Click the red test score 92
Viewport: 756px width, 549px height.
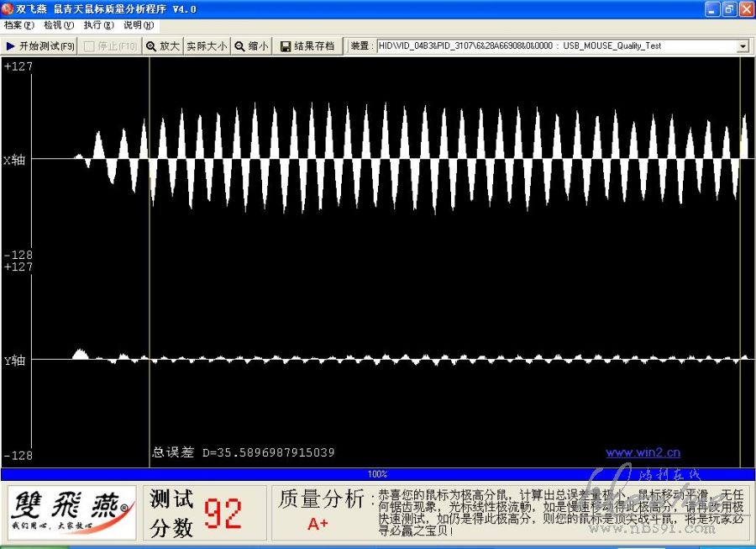click(x=223, y=513)
